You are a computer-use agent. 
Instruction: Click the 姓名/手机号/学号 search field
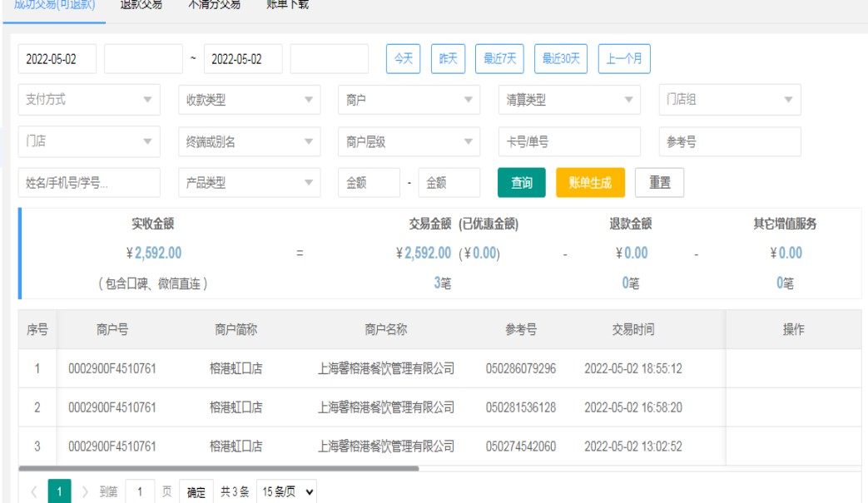[x=88, y=183]
